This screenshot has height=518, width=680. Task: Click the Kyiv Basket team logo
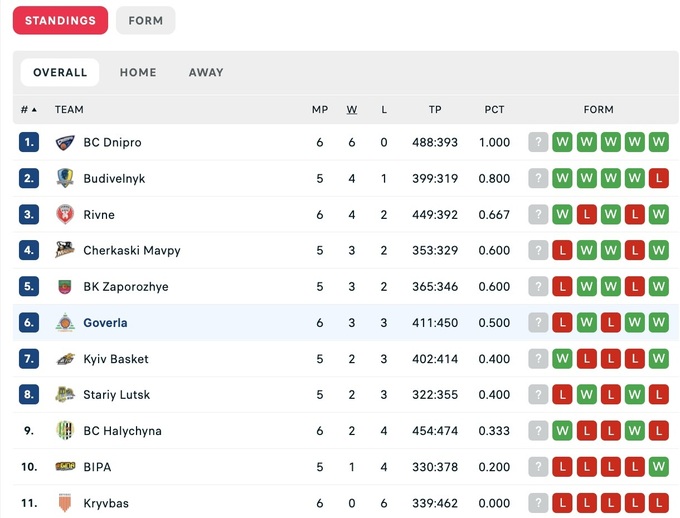tap(65, 359)
